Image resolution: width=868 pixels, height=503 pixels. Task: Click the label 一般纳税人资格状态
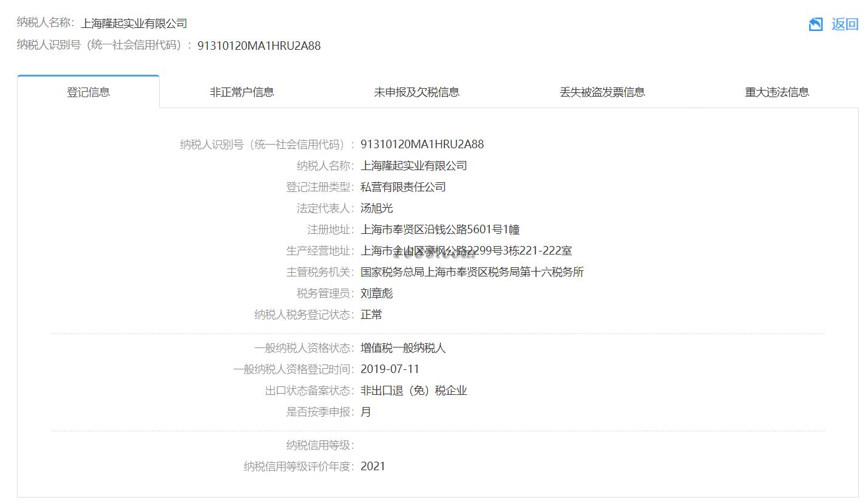coord(304,348)
